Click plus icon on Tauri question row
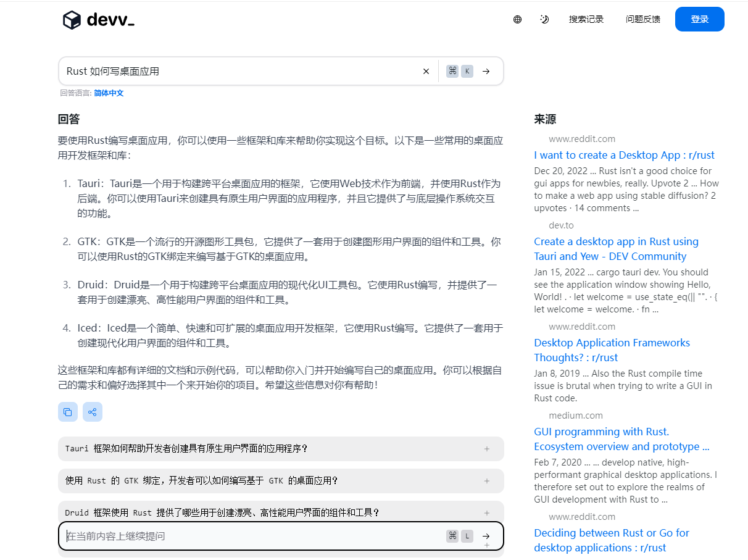Screen dimensions: 748x560 click(x=487, y=449)
